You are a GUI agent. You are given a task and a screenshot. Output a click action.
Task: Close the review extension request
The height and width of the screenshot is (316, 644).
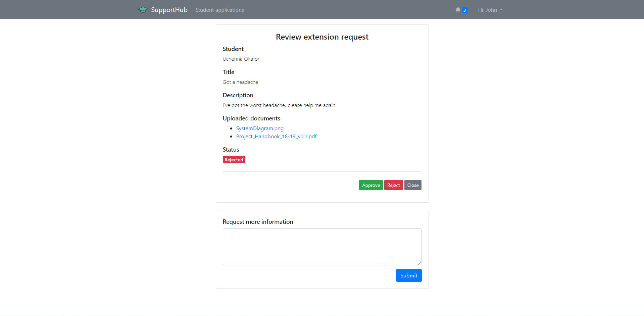[x=413, y=185]
